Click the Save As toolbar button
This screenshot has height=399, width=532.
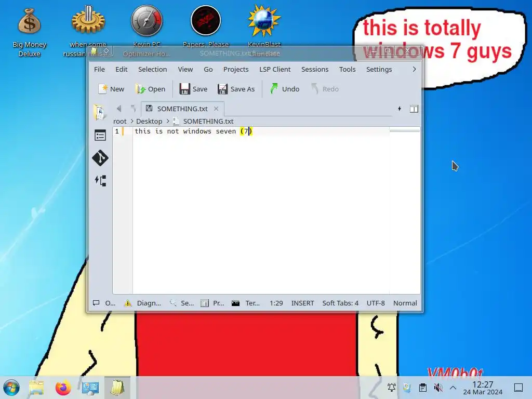click(x=236, y=89)
